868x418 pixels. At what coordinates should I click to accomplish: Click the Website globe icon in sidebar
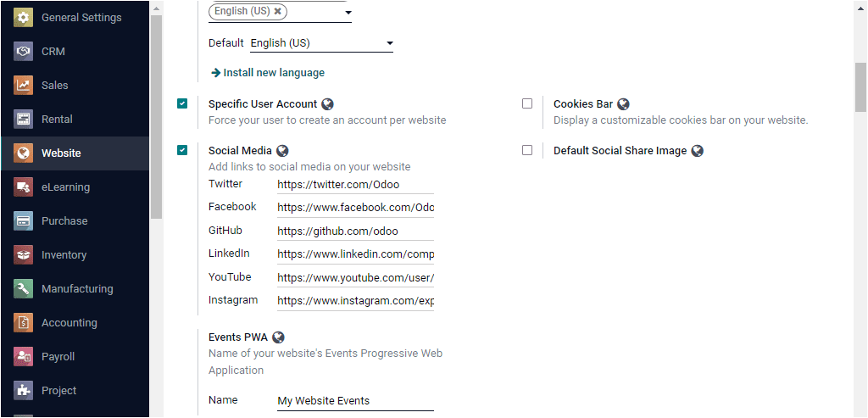coord(23,153)
